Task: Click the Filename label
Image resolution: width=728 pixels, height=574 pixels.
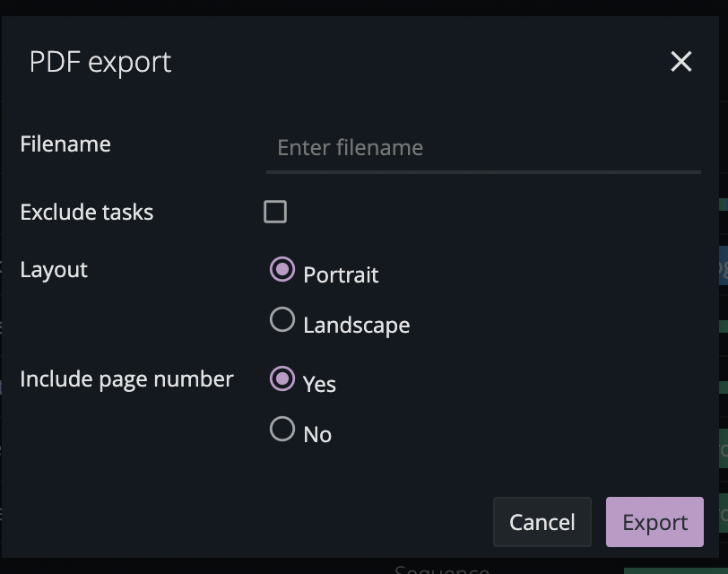Action: click(65, 143)
